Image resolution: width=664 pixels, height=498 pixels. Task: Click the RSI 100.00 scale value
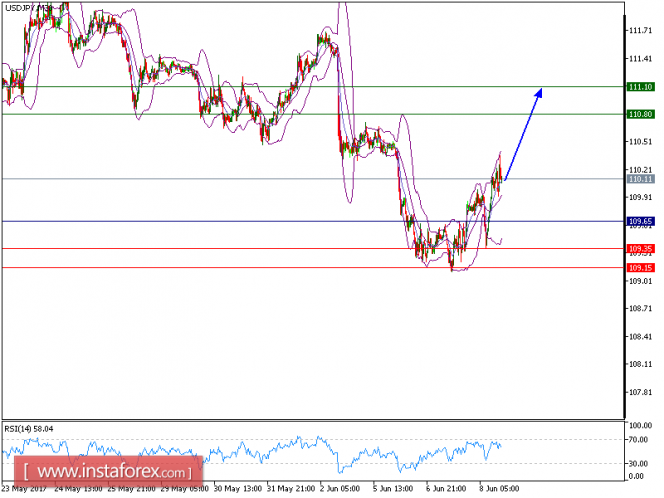[x=640, y=426]
